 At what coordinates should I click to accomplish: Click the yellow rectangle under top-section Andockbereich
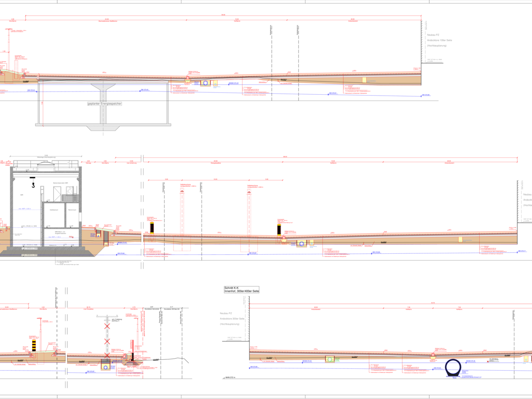point(364,80)
